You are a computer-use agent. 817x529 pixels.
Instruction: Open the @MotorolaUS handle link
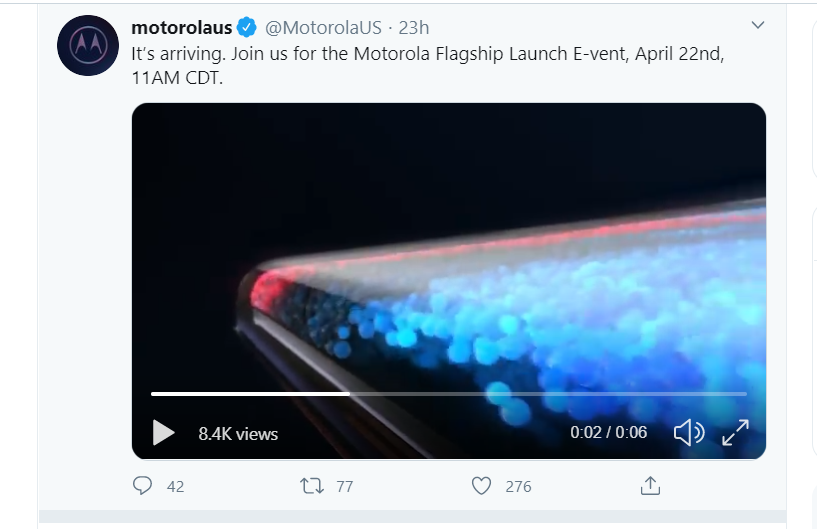point(324,28)
